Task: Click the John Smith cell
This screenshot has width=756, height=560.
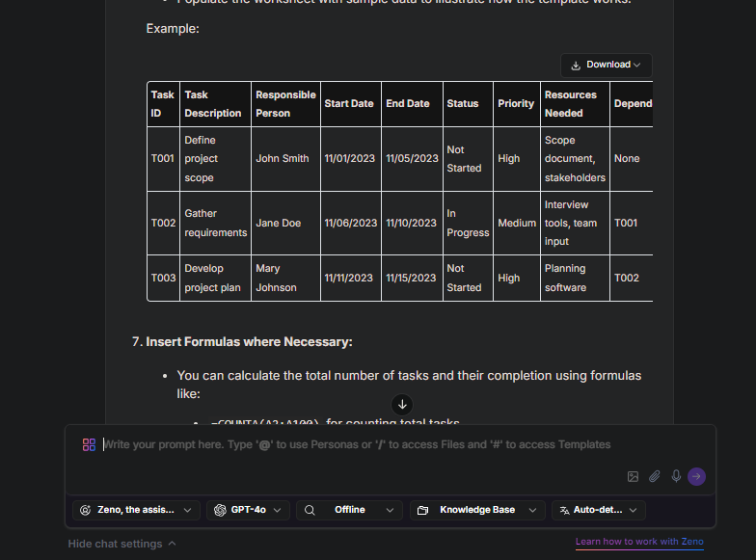Action: (285, 158)
